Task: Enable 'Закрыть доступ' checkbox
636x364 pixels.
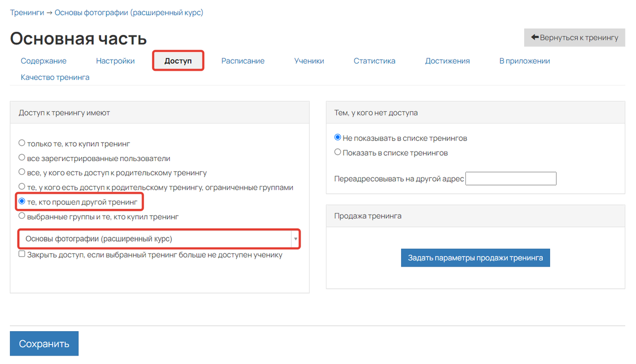Action: click(22, 254)
